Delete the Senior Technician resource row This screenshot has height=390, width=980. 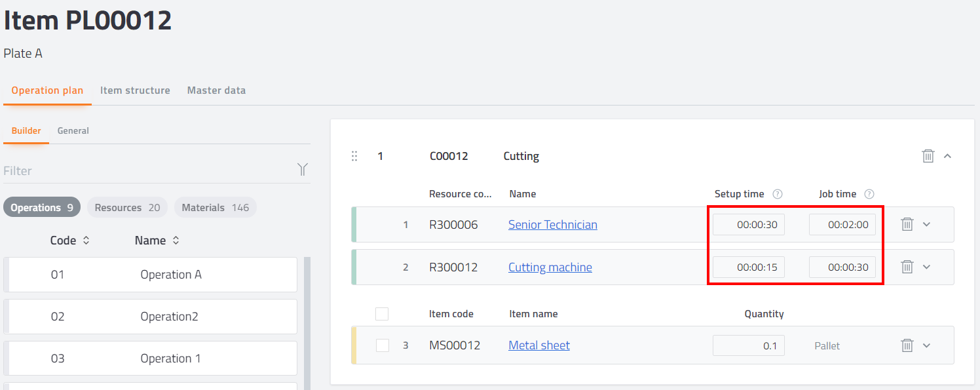(907, 224)
